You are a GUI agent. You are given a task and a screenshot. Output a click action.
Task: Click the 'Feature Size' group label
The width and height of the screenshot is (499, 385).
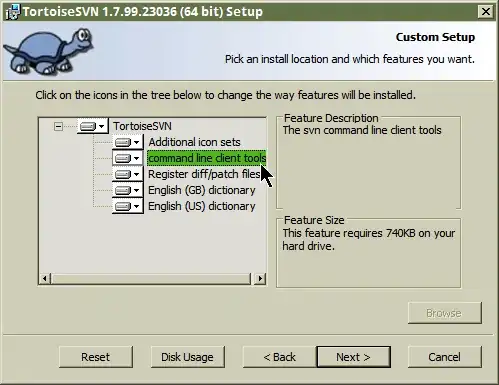click(x=314, y=220)
